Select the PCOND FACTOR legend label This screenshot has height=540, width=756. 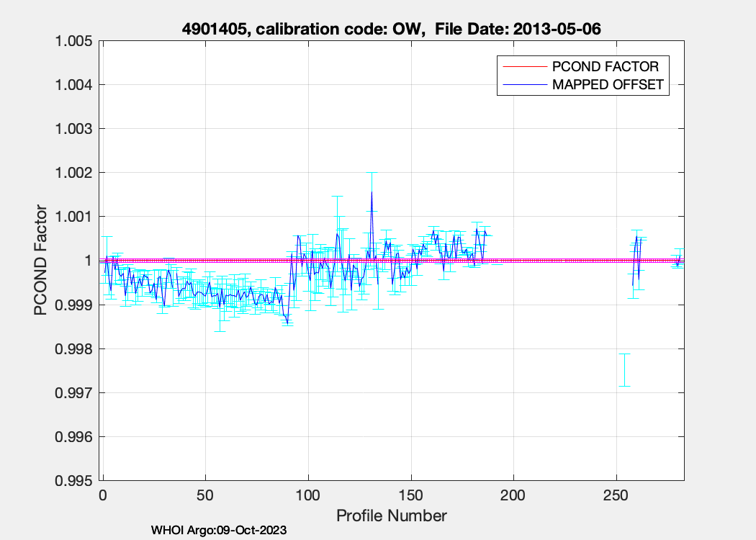tap(605, 66)
